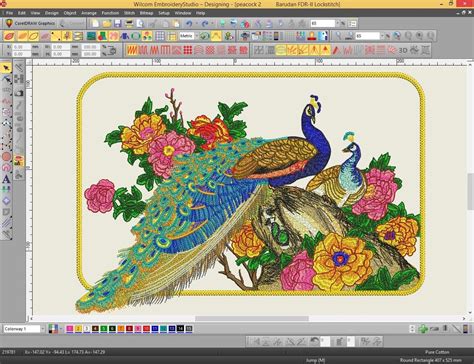Select the Lettering A tool
The image size is (474, 364).
coord(6,179)
